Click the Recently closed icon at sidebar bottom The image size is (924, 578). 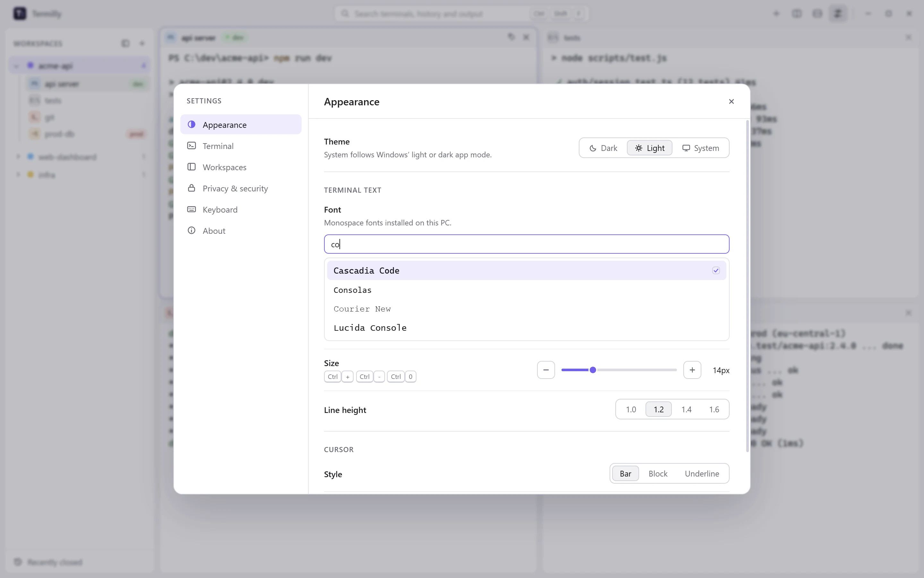pyautogui.click(x=18, y=562)
